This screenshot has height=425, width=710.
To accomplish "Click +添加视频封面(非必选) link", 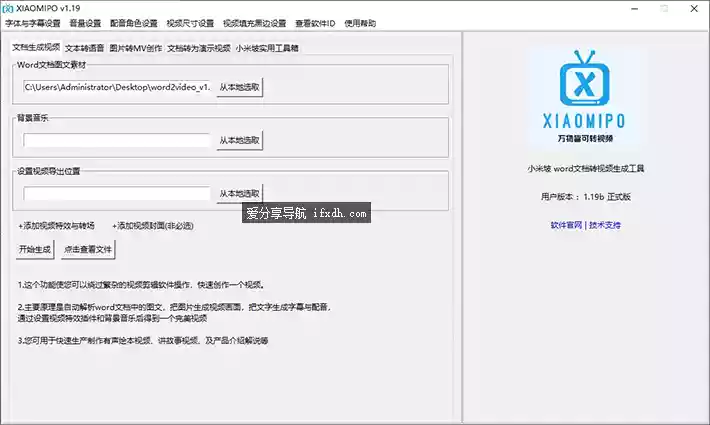I will pyautogui.click(x=153, y=226).
